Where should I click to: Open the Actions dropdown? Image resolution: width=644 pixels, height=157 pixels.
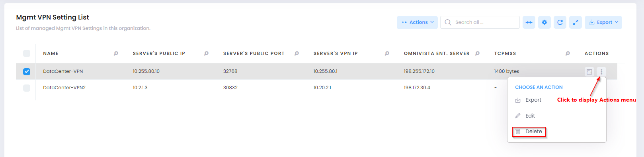click(417, 22)
